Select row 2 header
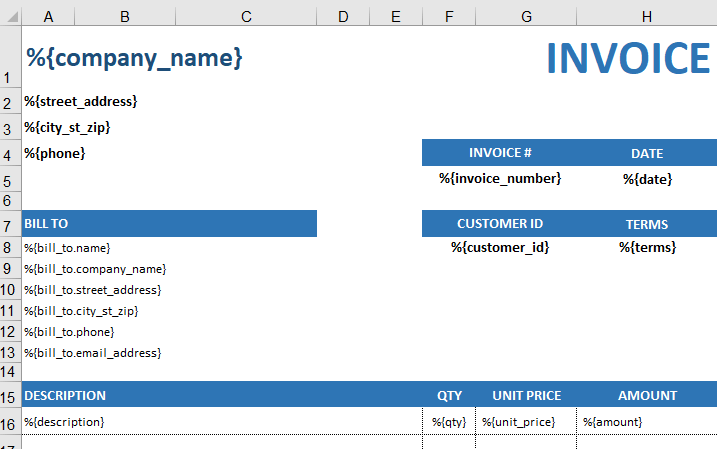The height and width of the screenshot is (449, 717). 11,102
